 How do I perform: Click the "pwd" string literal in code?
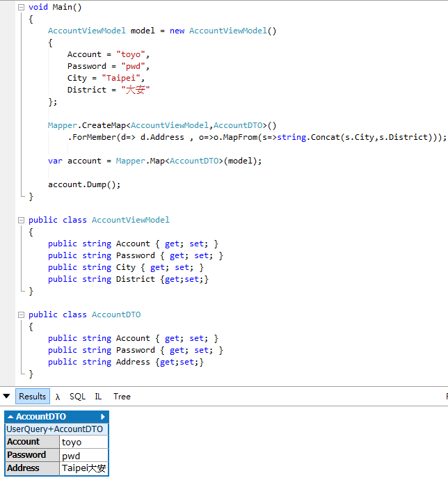point(133,66)
